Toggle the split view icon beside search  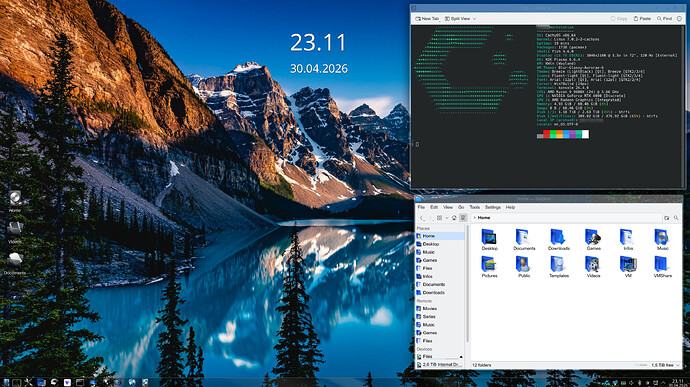coord(667,217)
